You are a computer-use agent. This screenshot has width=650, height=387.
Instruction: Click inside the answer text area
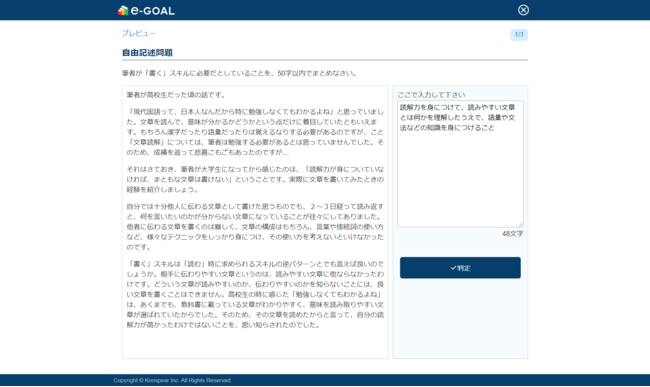tap(460, 164)
